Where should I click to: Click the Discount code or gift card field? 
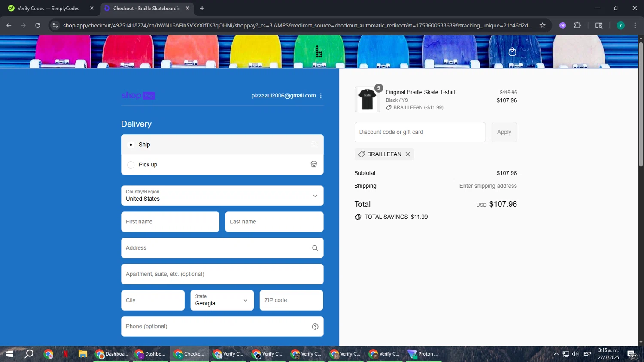point(420,132)
